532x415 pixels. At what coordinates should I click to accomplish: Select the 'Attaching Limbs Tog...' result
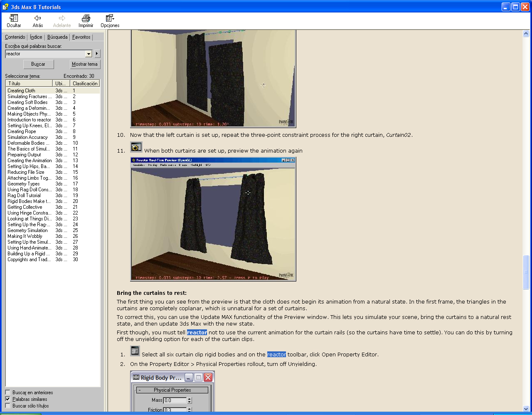[29, 178]
